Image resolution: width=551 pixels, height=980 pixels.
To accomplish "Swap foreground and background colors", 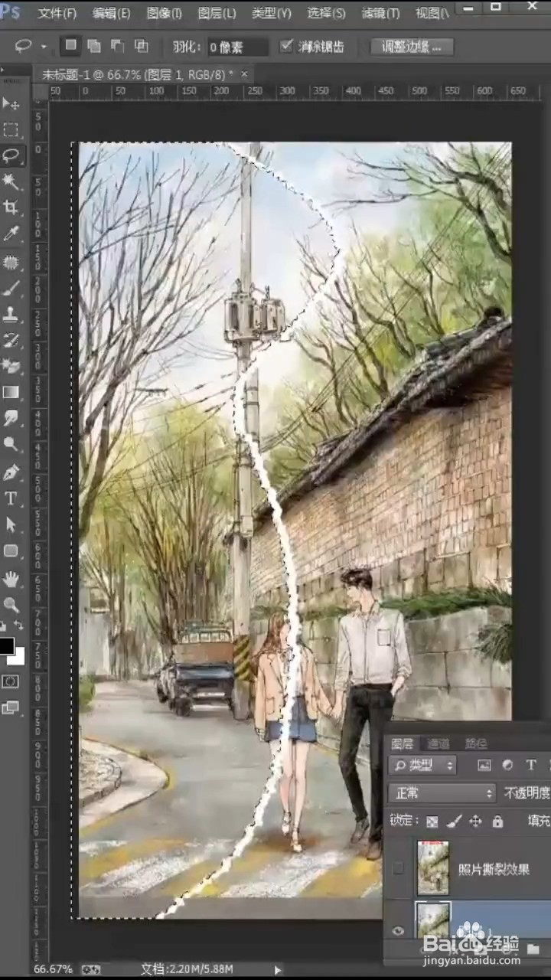I will (x=19, y=626).
